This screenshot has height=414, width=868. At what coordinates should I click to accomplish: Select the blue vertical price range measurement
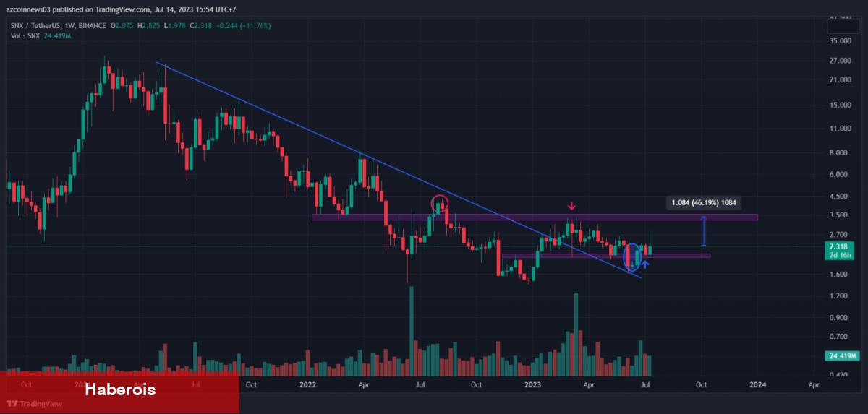pyautogui.click(x=703, y=231)
